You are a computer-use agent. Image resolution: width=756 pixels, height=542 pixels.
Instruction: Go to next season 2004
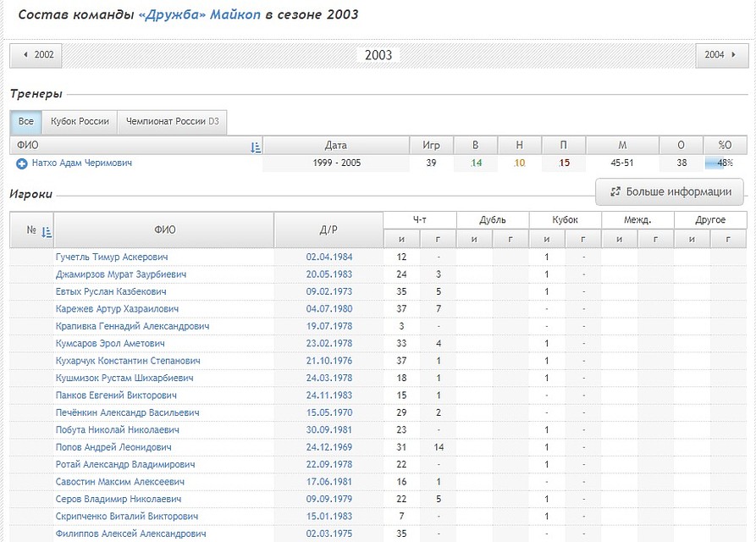click(722, 55)
